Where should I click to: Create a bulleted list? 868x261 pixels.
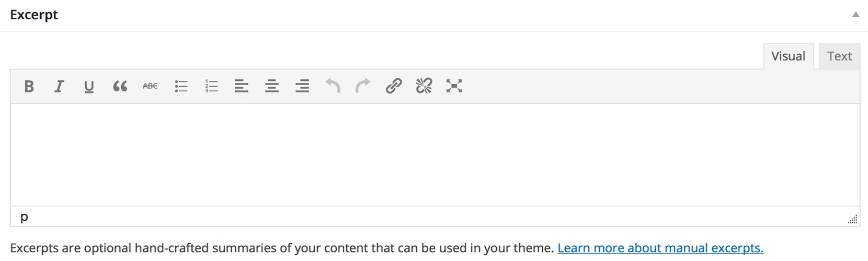coord(181,86)
